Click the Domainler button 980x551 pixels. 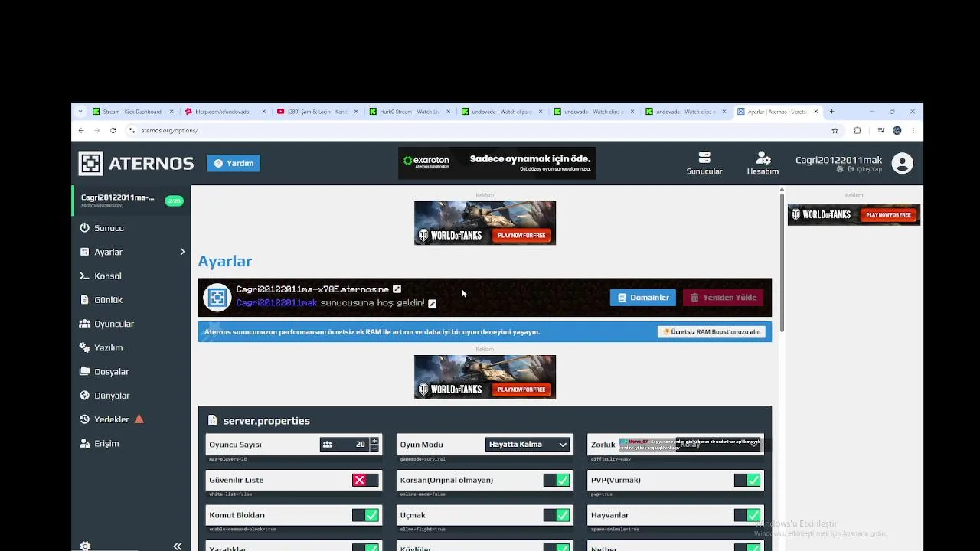pos(643,298)
